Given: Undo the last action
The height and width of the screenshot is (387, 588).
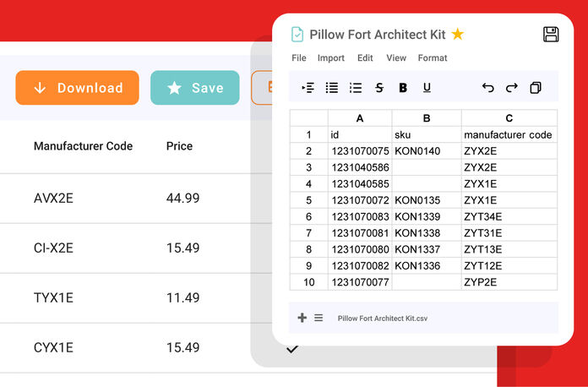Looking at the screenshot, I should click(487, 87).
